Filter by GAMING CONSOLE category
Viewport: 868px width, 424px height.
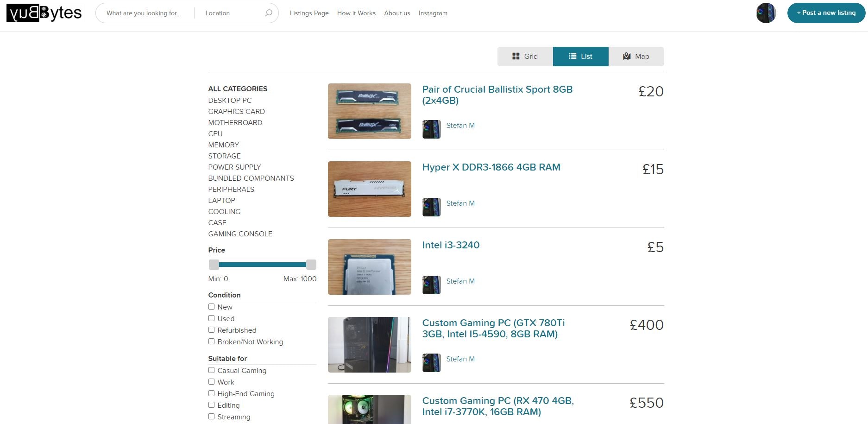(240, 234)
